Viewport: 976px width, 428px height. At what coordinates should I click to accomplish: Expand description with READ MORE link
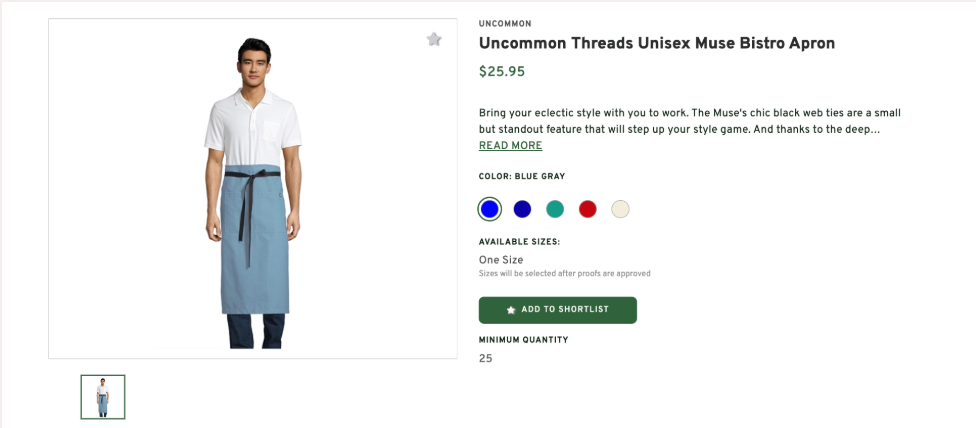coord(510,146)
